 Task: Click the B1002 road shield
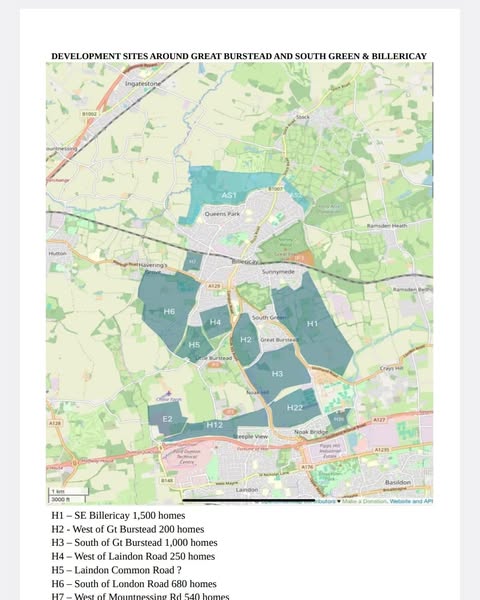pos(89,114)
